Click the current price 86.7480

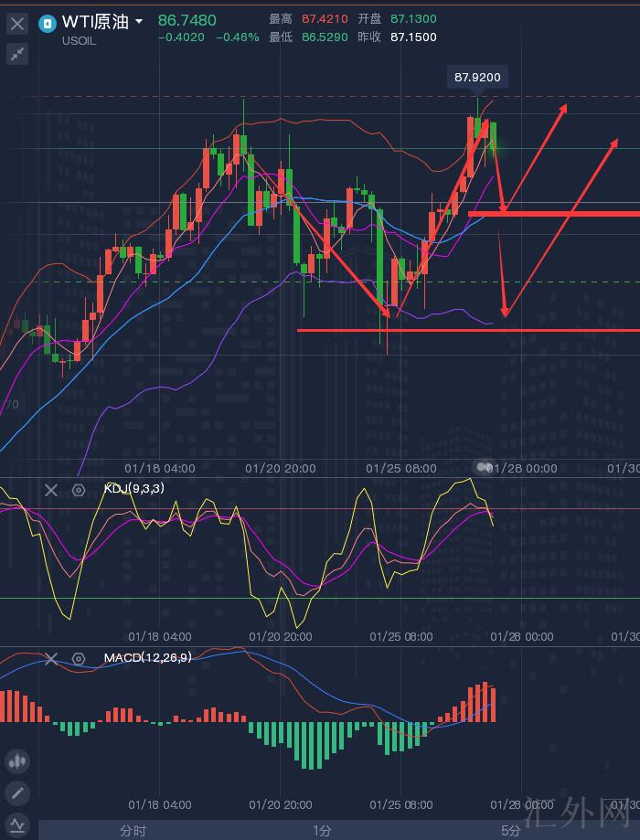coord(187,20)
